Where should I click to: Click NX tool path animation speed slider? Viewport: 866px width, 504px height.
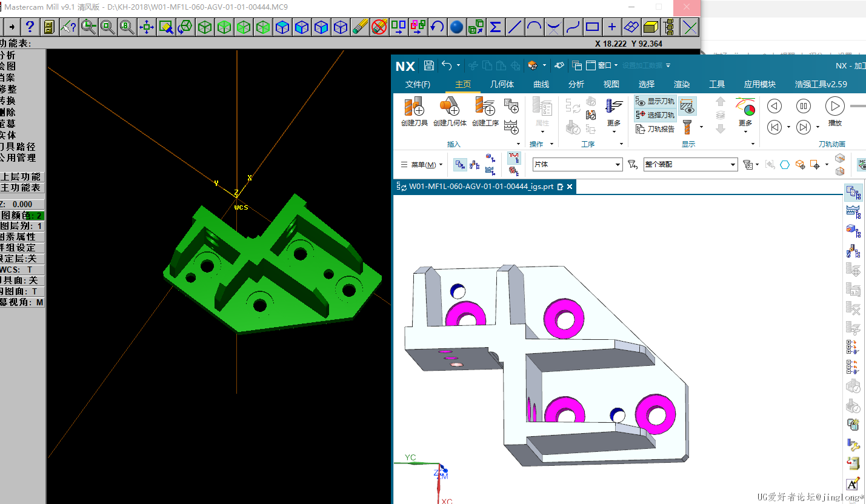click(858, 106)
